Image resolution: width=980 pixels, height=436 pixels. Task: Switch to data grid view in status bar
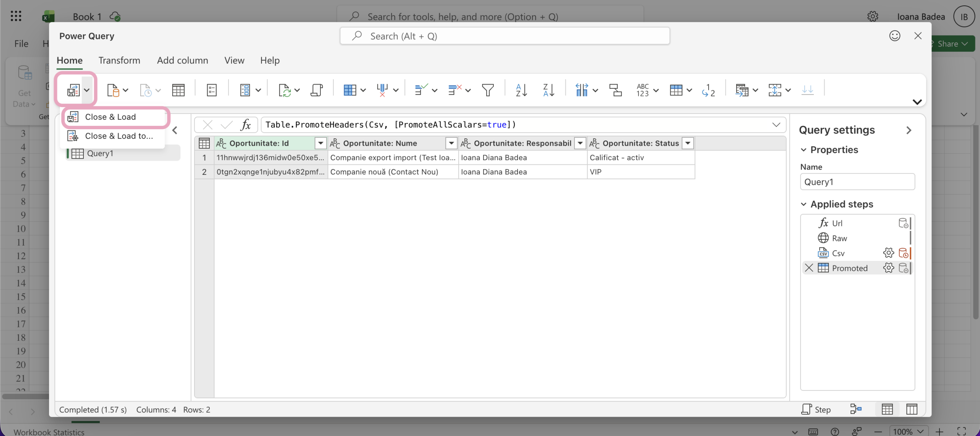(887, 409)
